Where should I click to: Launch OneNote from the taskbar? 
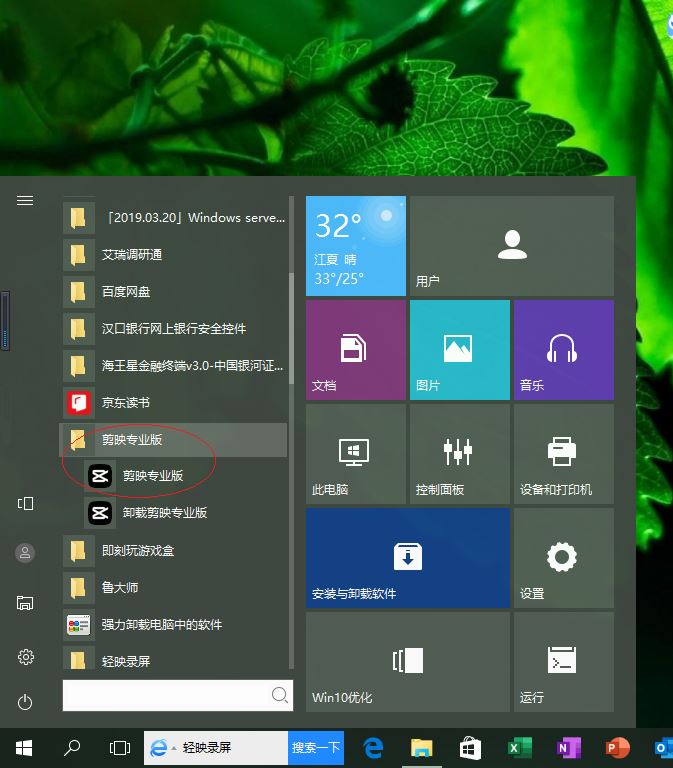point(568,748)
